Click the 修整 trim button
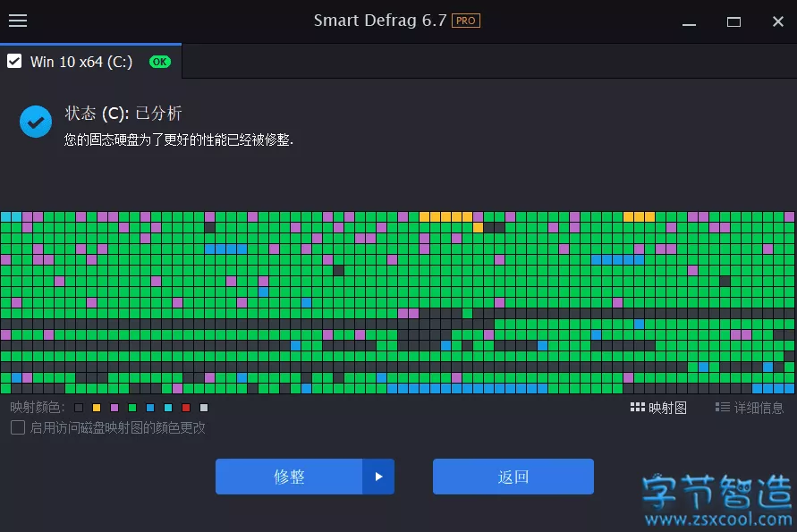The width and height of the screenshot is (797, 532). click(x=289, y=477)
